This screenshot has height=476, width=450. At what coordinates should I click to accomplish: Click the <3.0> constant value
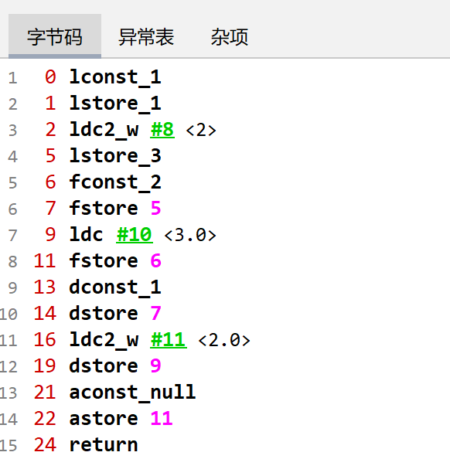(x=190, y=235)
